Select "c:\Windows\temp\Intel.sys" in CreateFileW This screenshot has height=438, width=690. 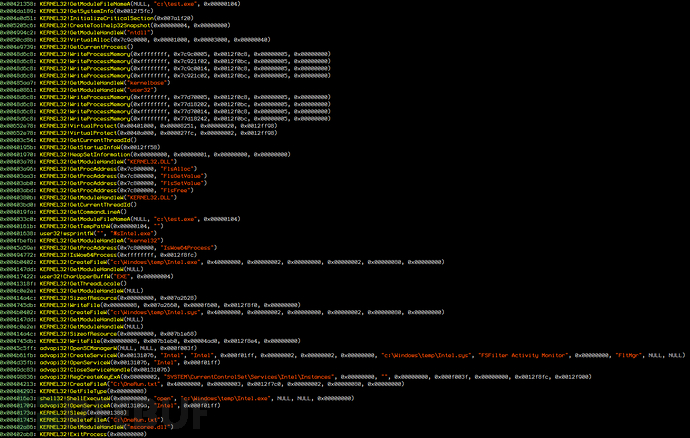pyautogui.click(x=155, y=312)
